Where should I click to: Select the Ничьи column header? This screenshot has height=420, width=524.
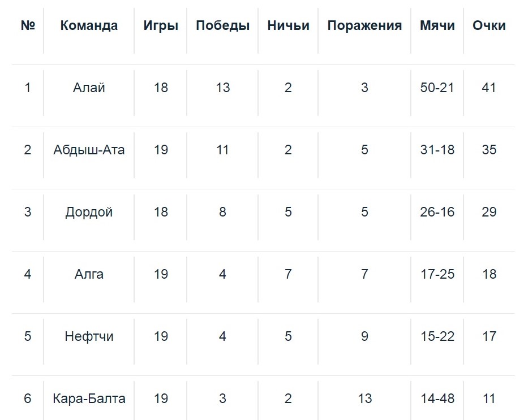[x=288, y=25]
